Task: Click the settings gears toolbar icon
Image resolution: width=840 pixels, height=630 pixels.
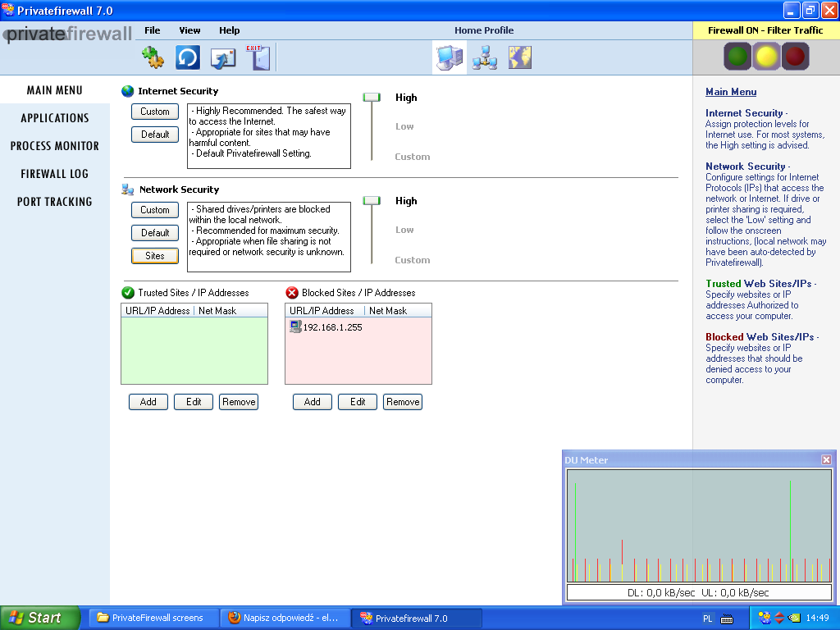Action: tap(153, 57)
